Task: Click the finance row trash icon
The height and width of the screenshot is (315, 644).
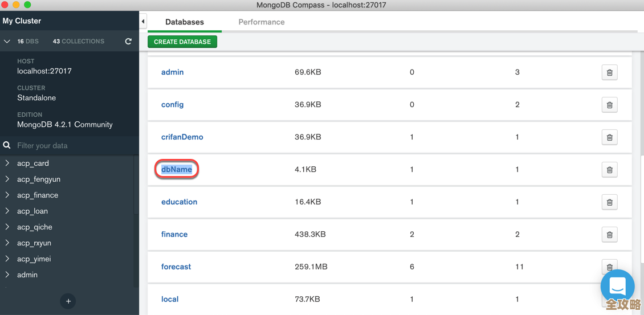Action: (x=609, y=235)
